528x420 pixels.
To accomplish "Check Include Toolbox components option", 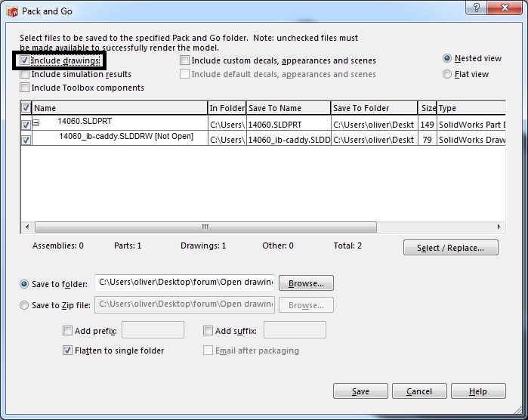I will (x=25, y=88).
